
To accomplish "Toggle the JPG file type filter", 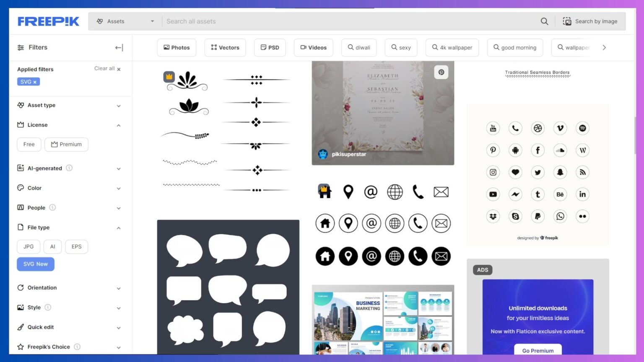I will (x=28, y=246).
